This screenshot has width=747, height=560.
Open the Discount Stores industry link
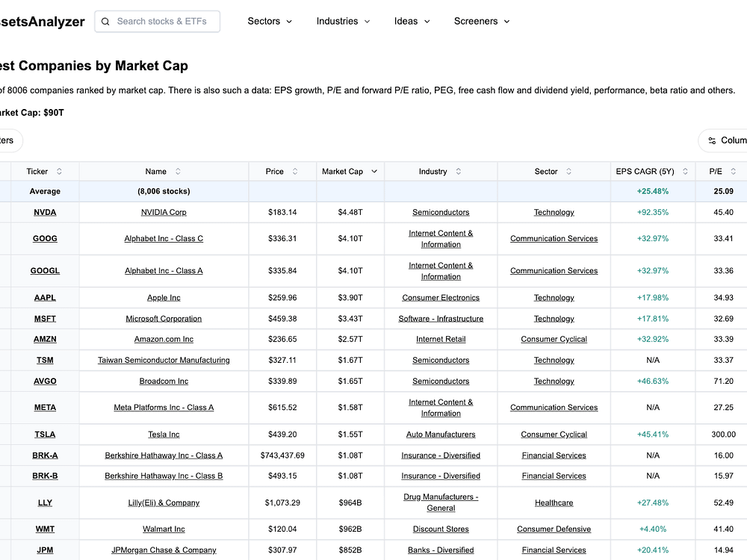tap(441, 529)
